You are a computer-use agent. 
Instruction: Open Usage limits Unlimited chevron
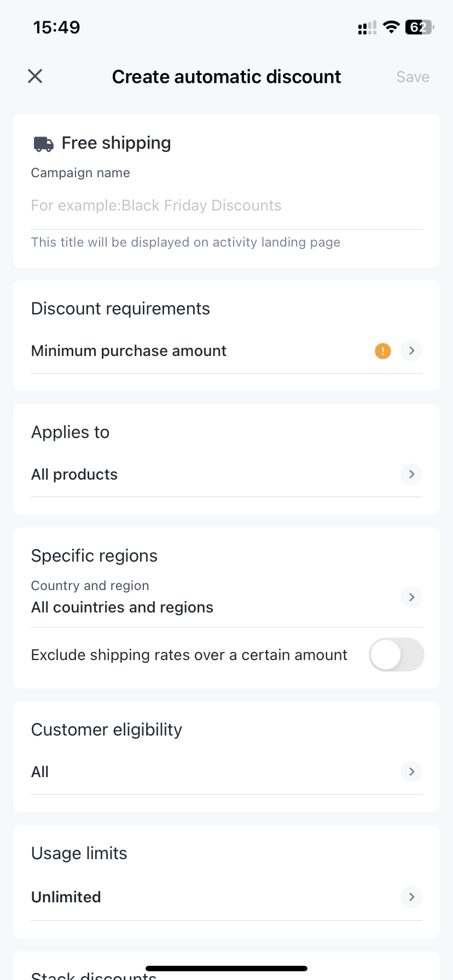(x=411, y=897)
